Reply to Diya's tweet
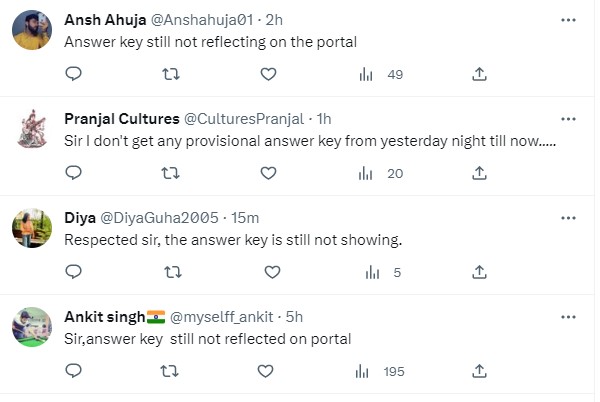Viewport: 600px width, 402px height. (x=73, y=272)
